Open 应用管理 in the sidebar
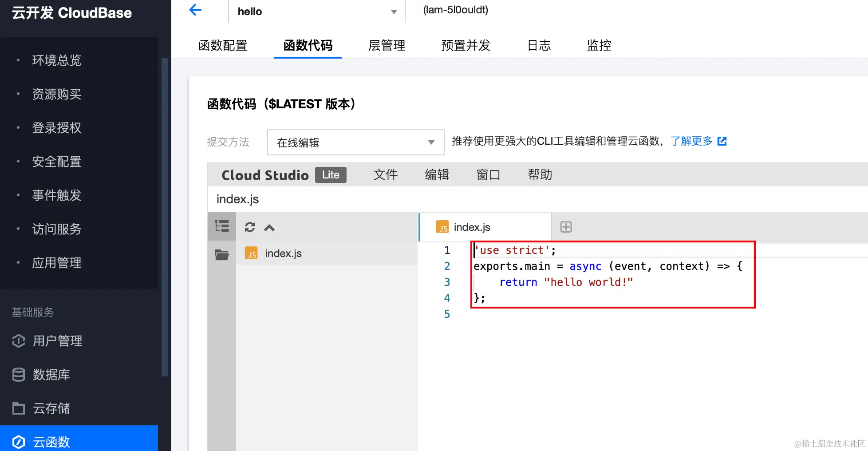This screenshot has height=451, width=868. point(57,263)
